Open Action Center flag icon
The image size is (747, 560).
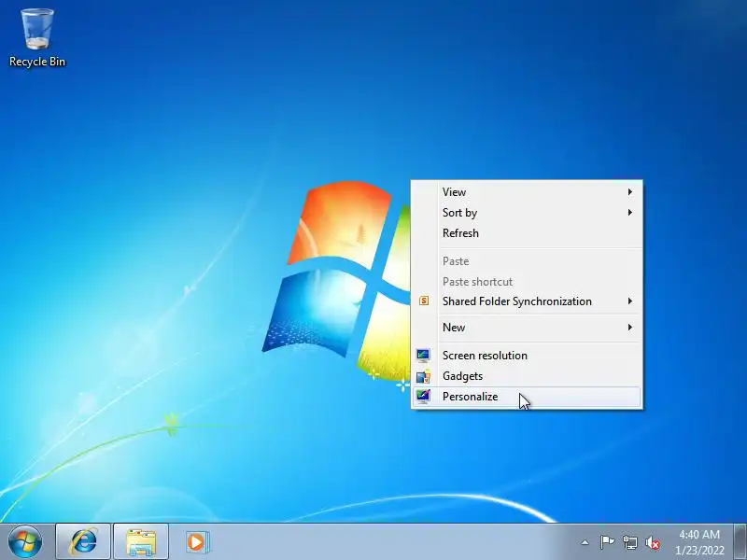coord(607,542)
